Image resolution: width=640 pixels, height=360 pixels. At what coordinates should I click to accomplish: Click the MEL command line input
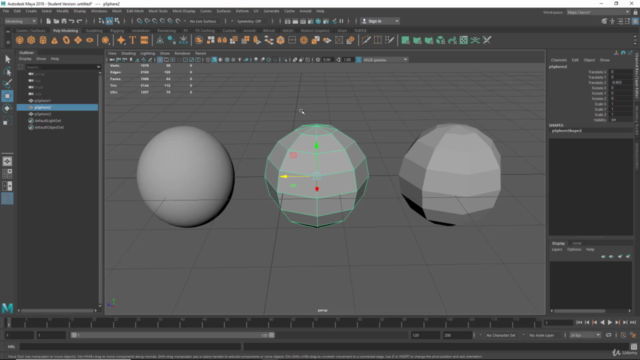pyautogui.click(x=130, y=347)
